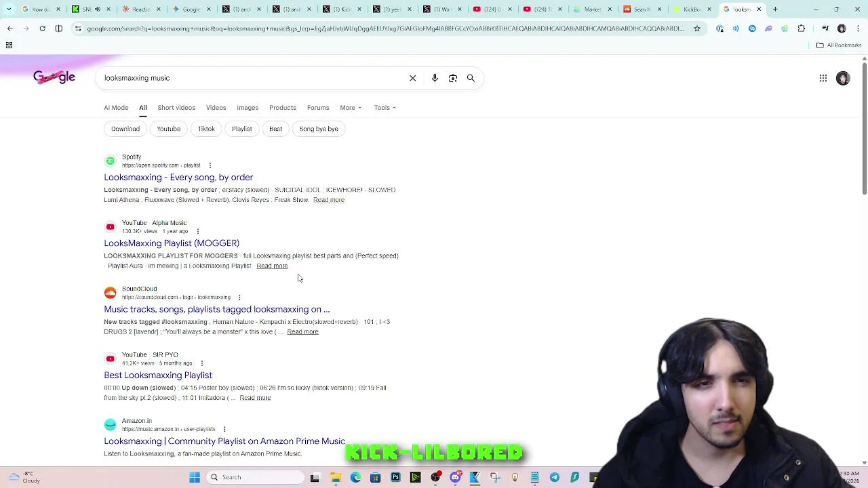Open the bookmarks bar apps grid shortcut
This screenshot has width=868, height=488.
click(x=9, y=45)
